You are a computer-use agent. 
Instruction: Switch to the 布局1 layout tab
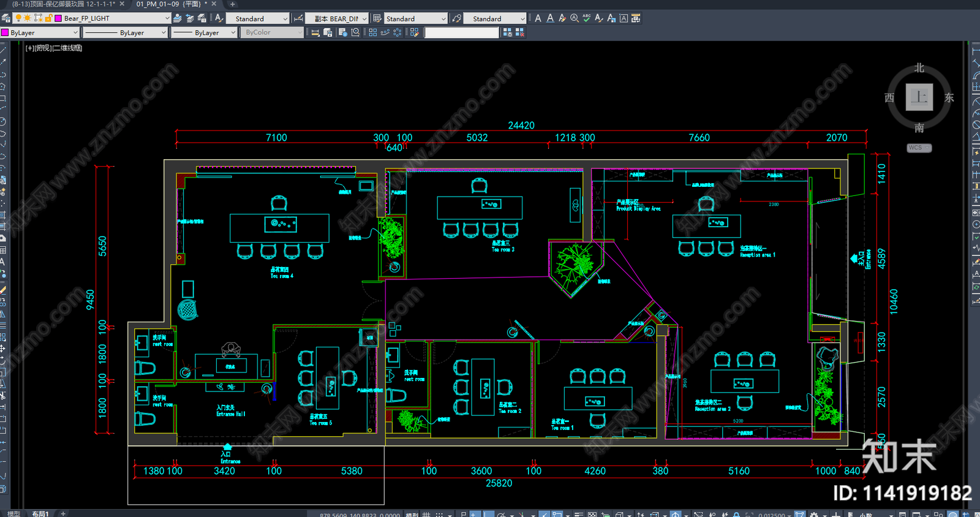[x=40, y=513]
